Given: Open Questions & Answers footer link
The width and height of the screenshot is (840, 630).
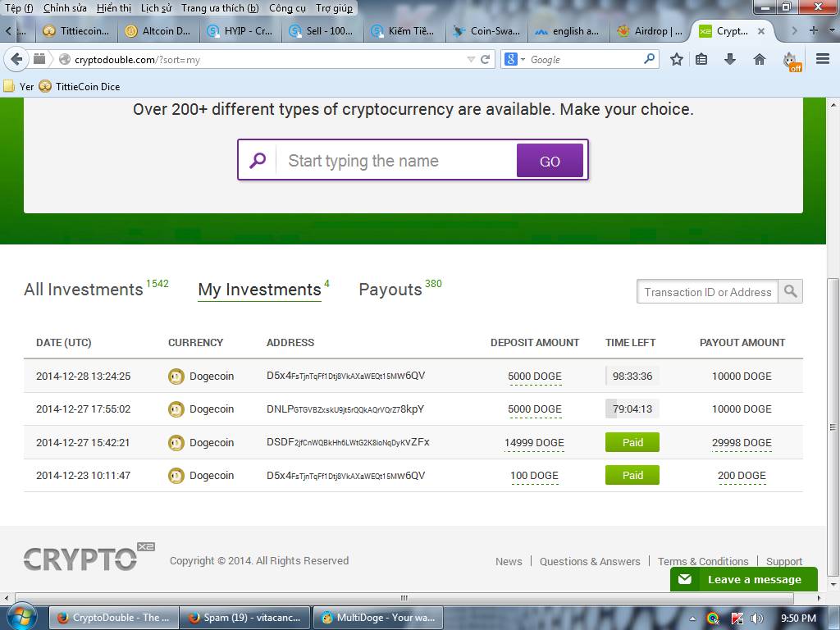Looking at the screenshot, I should click(x=590, y=561).
